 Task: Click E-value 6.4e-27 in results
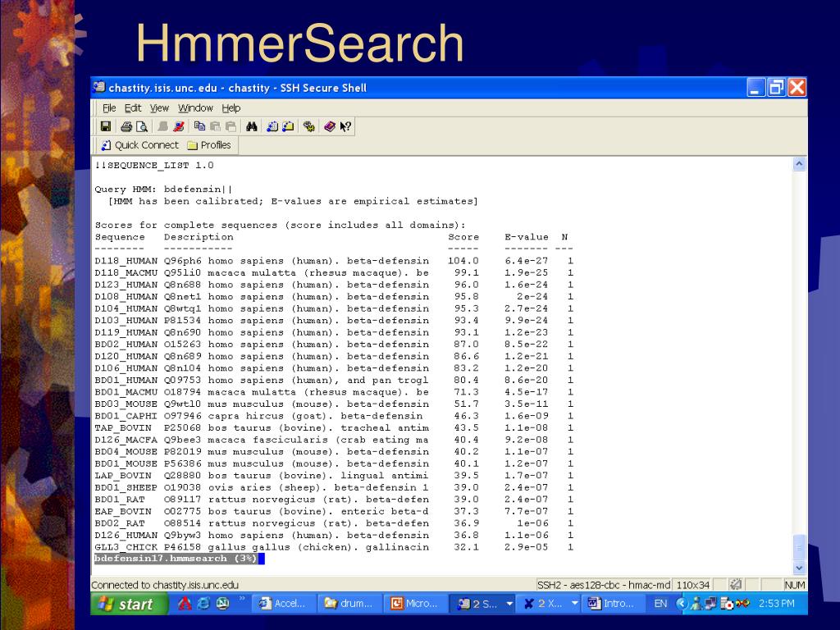coord(526,261)
